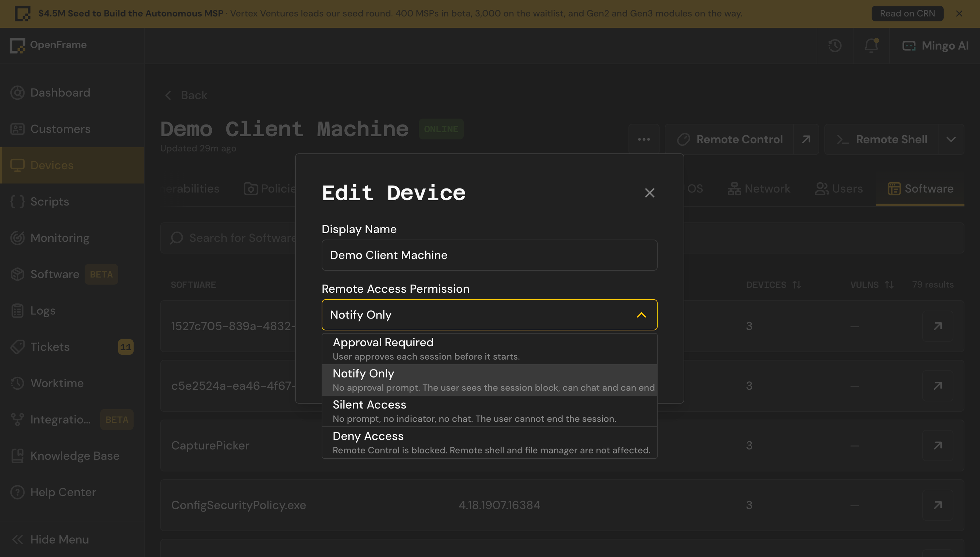Open the Read on CRN link
This screenshot has width=980, height=557.
[x=907, y=13]
